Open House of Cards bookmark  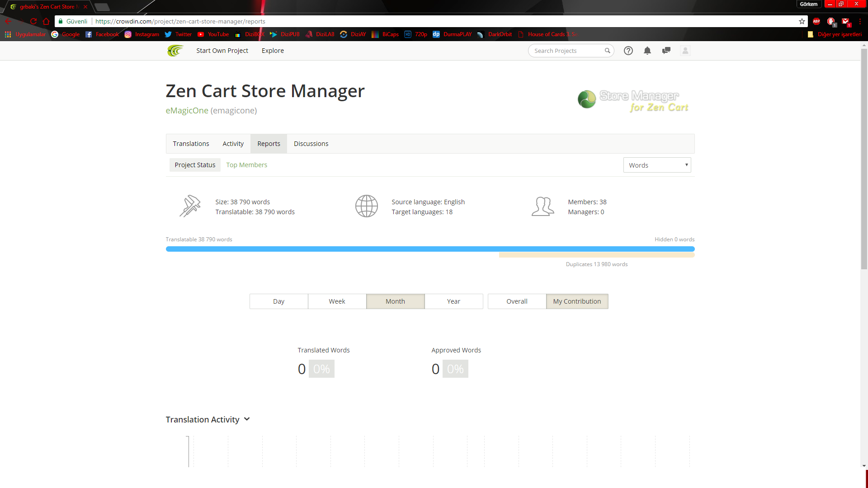click(x=547, y=34)
